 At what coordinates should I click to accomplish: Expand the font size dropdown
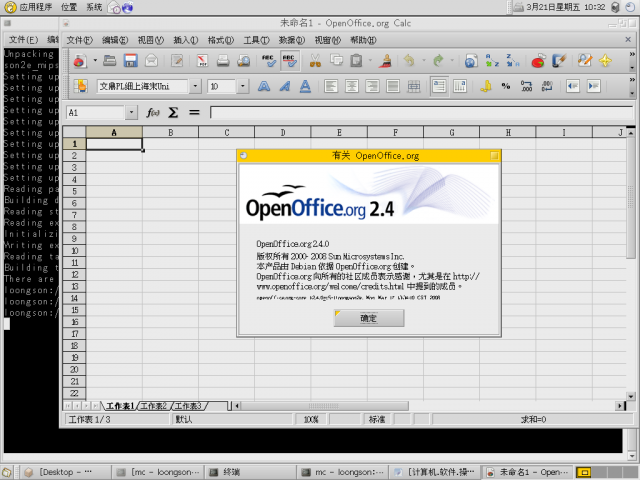click(243, 87)
